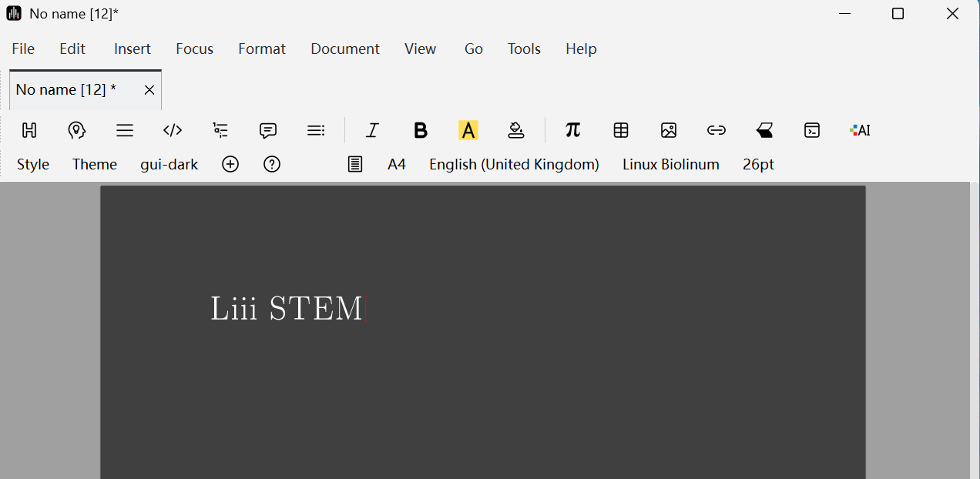Open the Linux Biolinum font selector
This screenshot has width=980, height=479.
tap(670, 164)
